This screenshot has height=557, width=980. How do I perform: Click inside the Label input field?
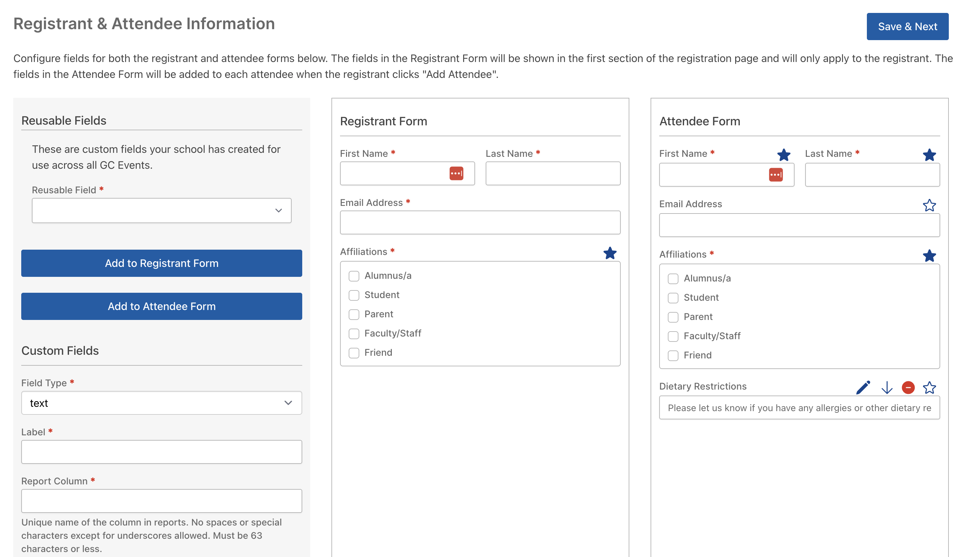click(x=162, y=452)
